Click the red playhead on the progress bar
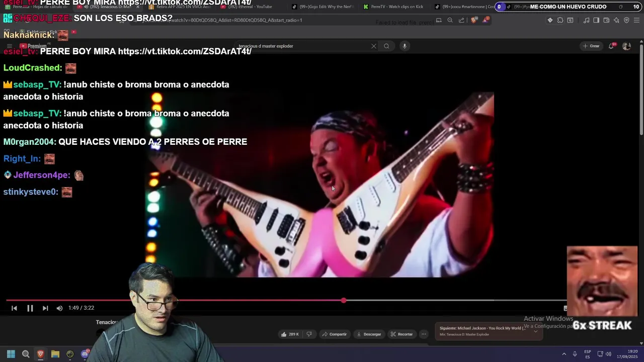This screenshot has height=362, width=644. (x=344, y=301)
